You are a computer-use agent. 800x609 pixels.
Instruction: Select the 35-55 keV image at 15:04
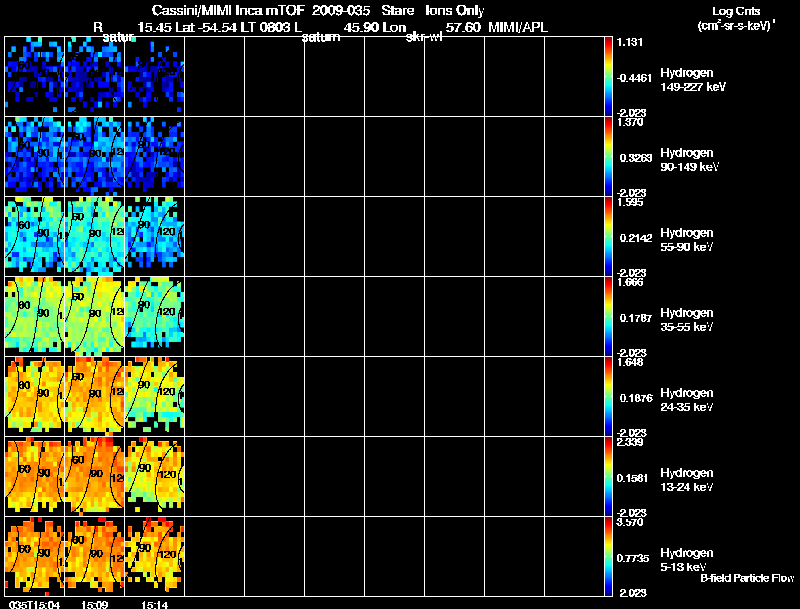tap(35, 316)
